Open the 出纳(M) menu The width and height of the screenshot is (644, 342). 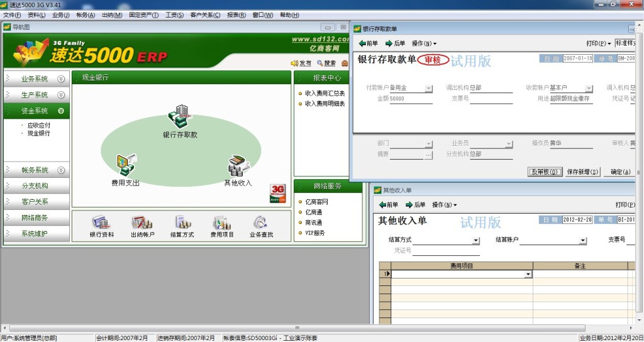(x=112, y=15)
